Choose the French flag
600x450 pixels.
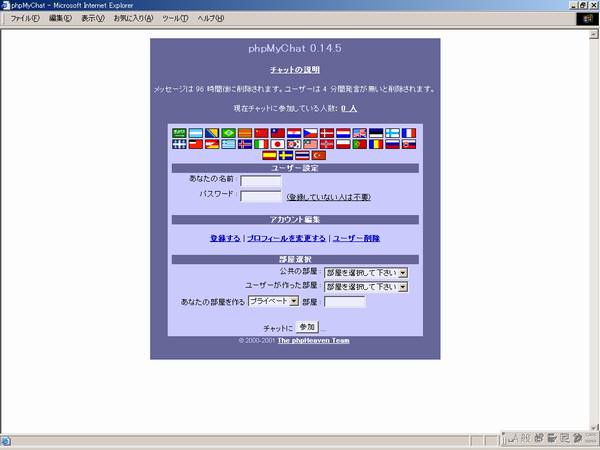click(x=409, y=133)
